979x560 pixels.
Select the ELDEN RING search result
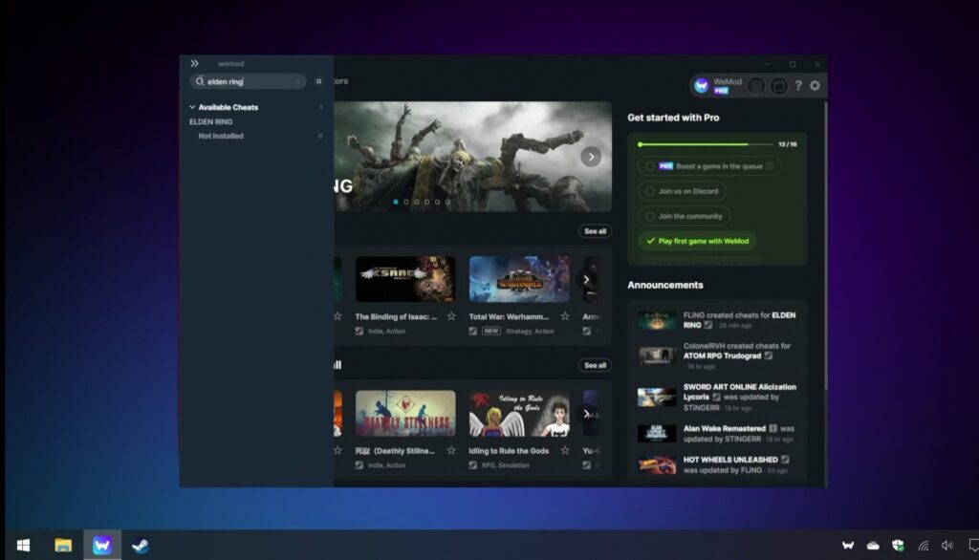(x=211, y=121)
